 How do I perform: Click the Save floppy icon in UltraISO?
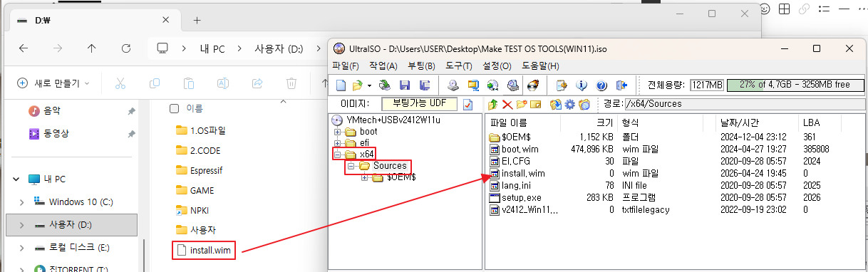tap(405, 85)
